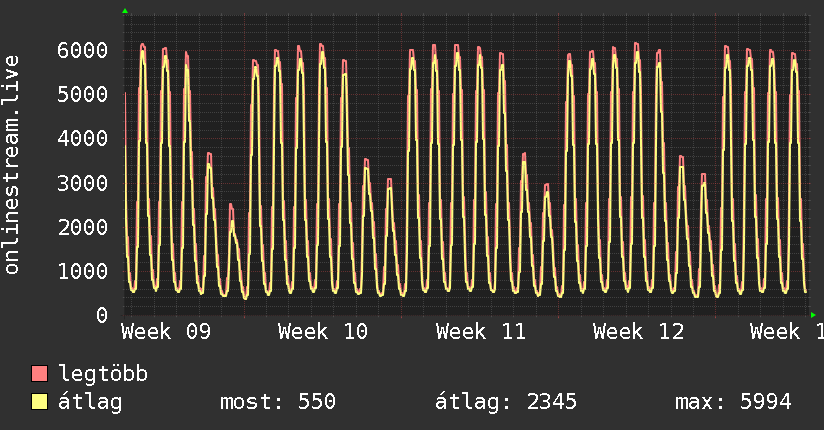The image size is (824, 430).
Task: Click the 3000 y-axis label
Action: click(x=83, y=183)
